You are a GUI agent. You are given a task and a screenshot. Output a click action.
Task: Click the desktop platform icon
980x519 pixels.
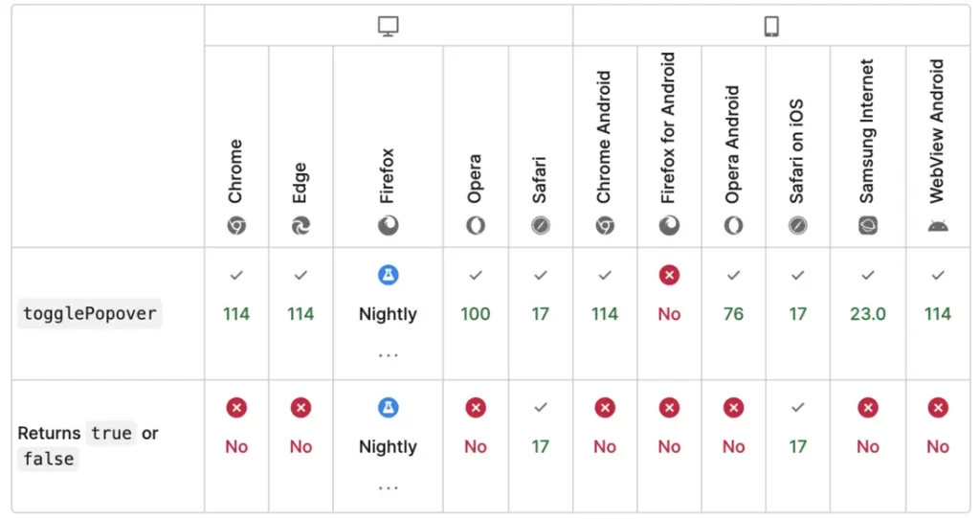388,26
